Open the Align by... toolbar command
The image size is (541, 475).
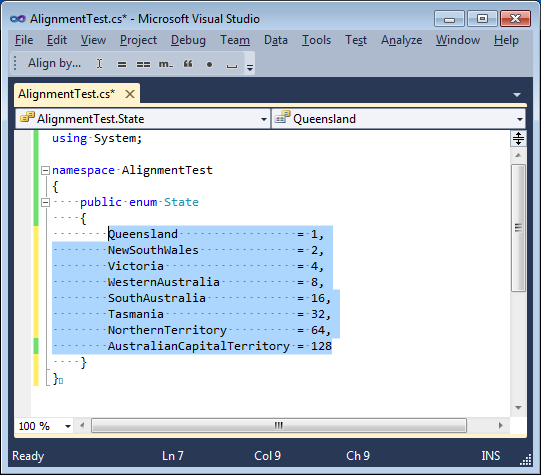(55, 63)
